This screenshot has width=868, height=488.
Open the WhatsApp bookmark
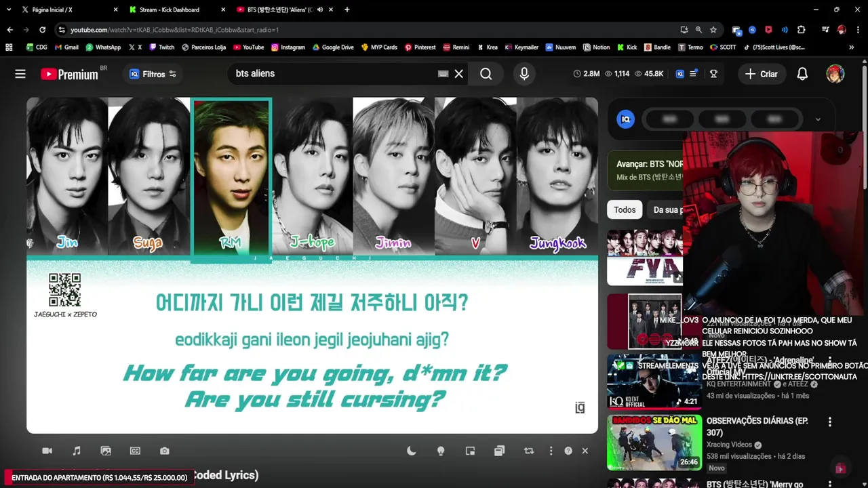(x=102, y=47)
